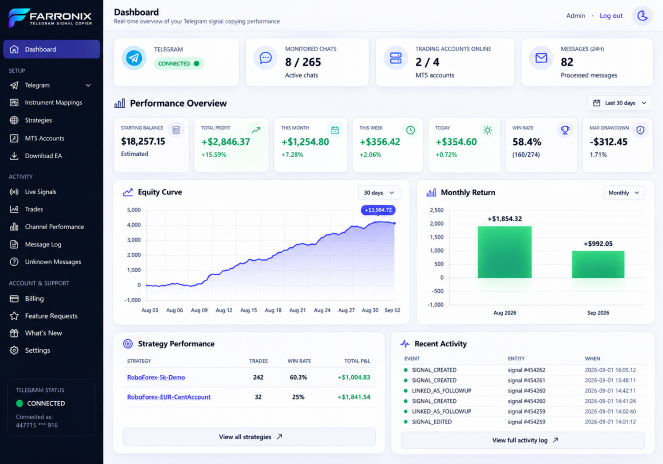Click the Billing card icon
Viewport: 663px width, 464px height.
14,299
